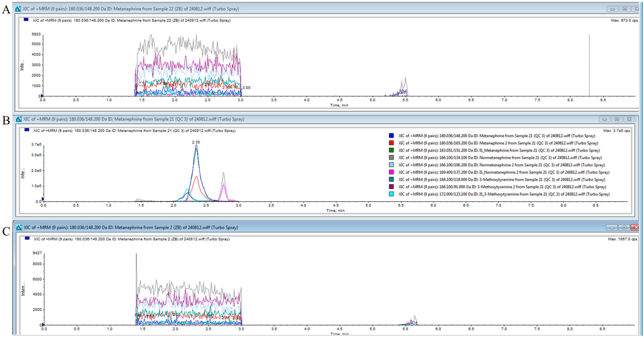Click the Sample 22 window title bar text
The height and width of the screenshot is (338, 644).
pyautogui.click(x=131, y=9)
